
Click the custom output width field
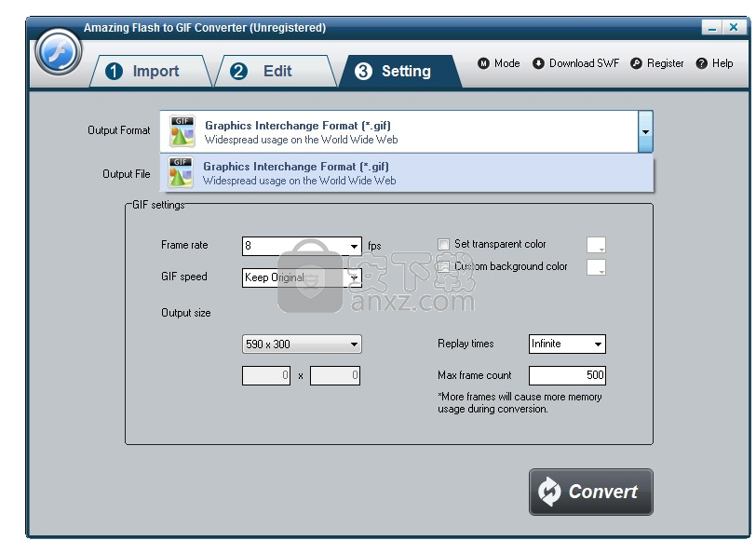point(266,375)
